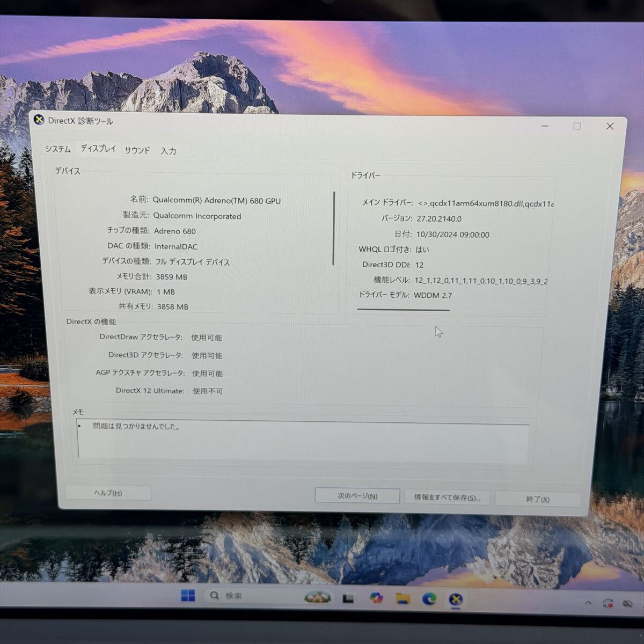Expand hidden system tray icons chevron
Viewport: 644px width, 644px height.
click(x=588, y=603)
